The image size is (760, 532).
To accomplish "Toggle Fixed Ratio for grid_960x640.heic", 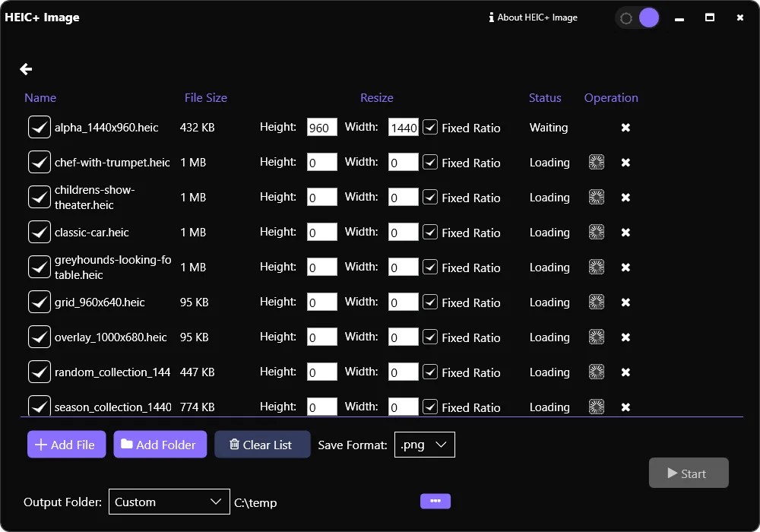I will pos(430,302).
